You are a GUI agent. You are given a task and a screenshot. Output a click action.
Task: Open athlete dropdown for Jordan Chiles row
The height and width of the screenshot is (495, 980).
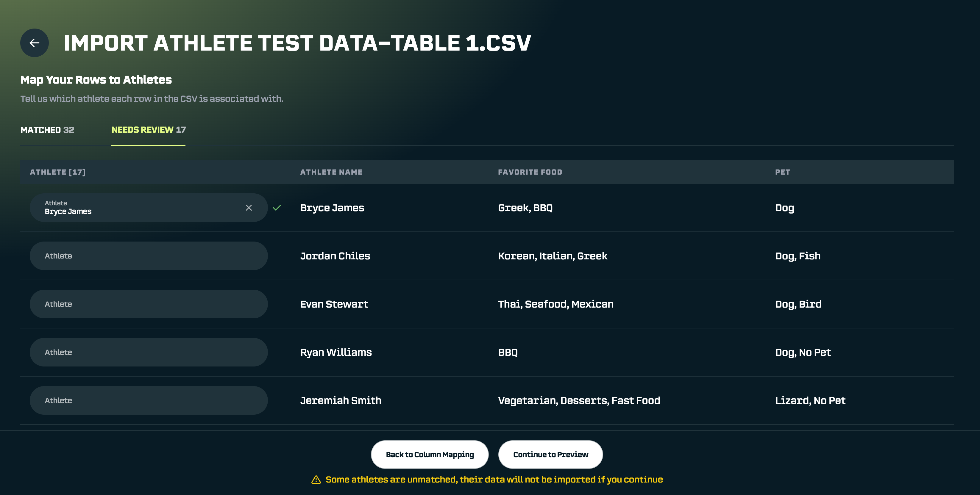[x=149, y=256]
